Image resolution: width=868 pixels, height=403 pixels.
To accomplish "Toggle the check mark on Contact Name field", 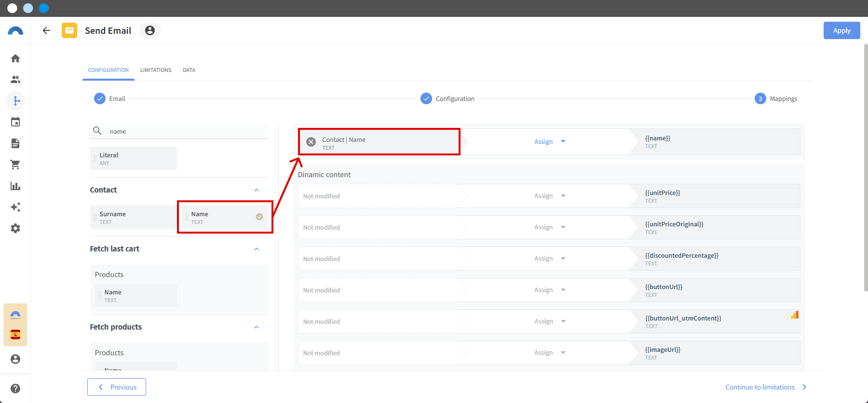I will [259, 217].
